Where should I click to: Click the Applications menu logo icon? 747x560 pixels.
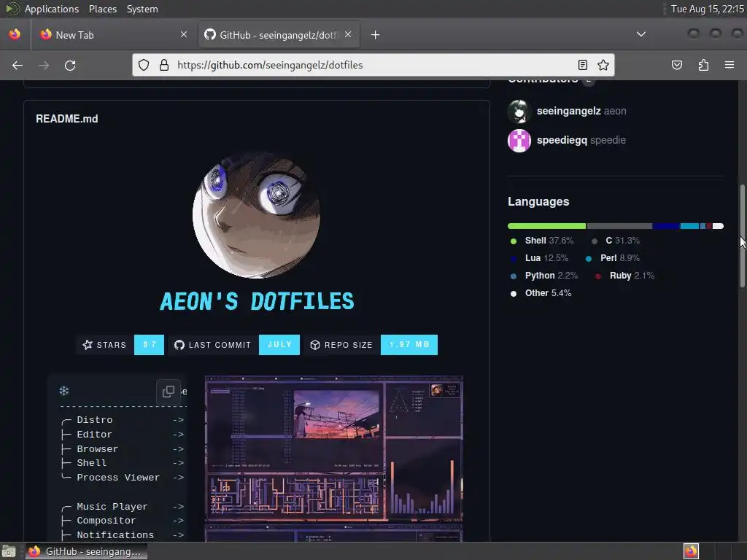pyautogui.click(x=12, y=9)
